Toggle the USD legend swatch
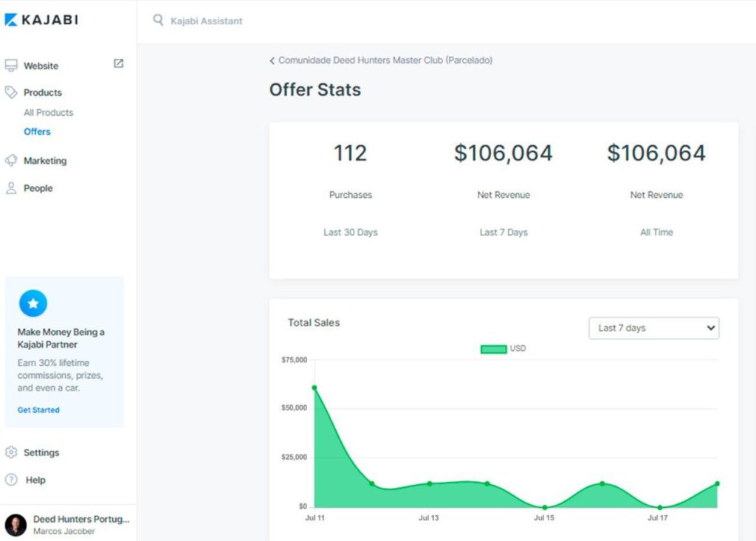Screen dimensions: 756x541 click(493, 348)
